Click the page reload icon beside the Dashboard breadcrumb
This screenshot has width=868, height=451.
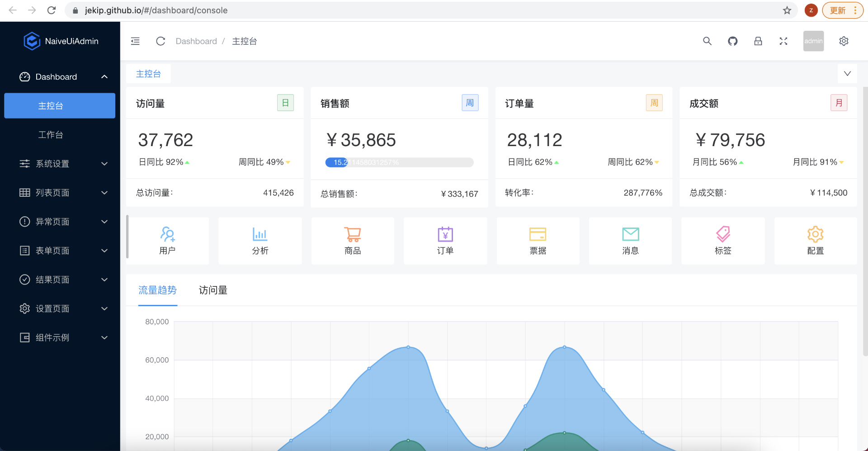[160, 41]
